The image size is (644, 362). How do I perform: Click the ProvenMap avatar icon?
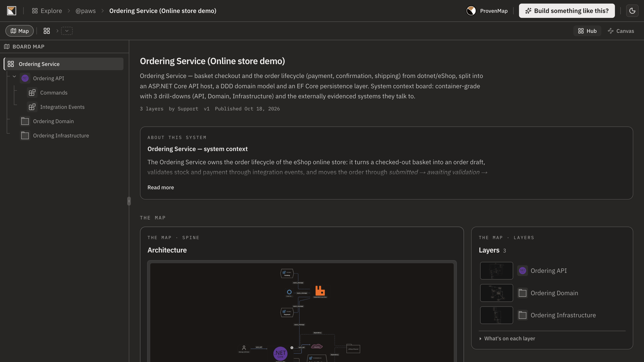point(471,11)
